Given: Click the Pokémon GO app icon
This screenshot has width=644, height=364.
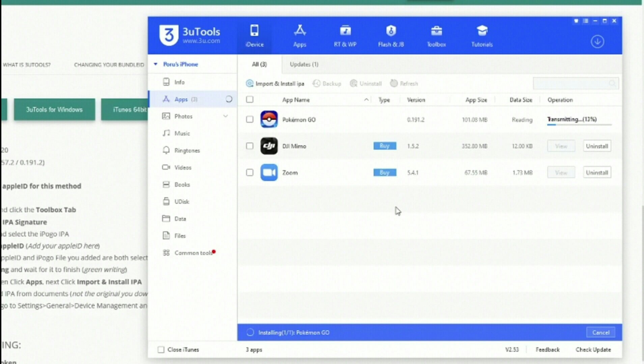Looking at the screenshot, I should (x=269, y=119).
